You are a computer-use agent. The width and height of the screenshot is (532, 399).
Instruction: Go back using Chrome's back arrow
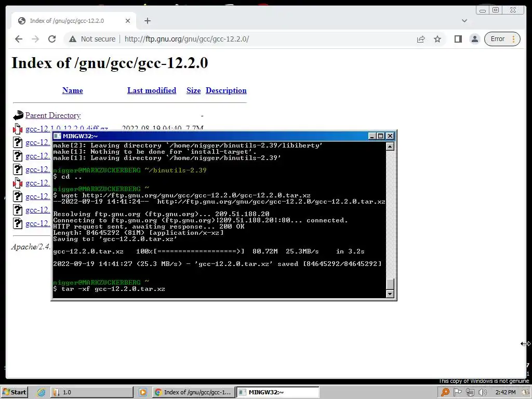pyautogui.click(x=19, y=39)
